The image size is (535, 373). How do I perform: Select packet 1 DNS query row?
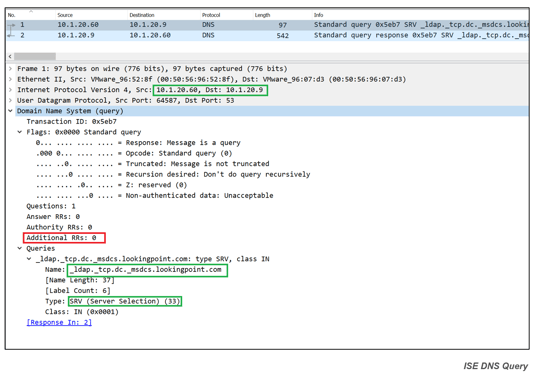tap(268, 25)
